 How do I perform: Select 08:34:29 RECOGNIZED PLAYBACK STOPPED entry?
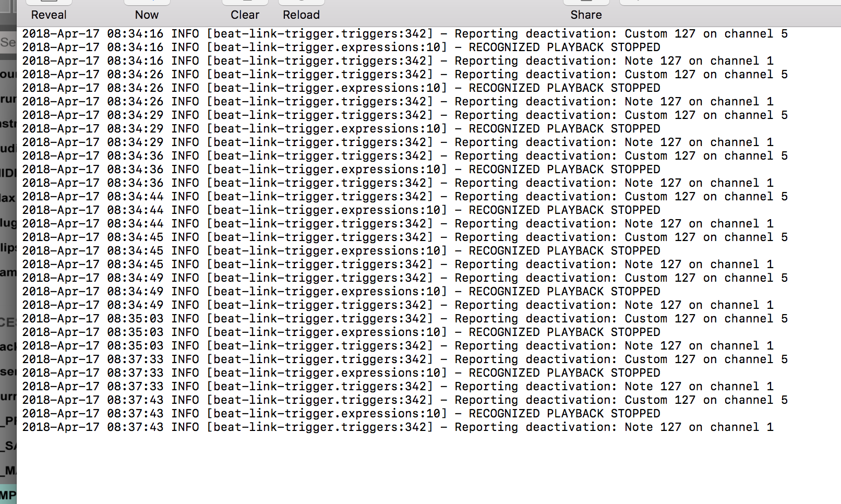[341, 129]
